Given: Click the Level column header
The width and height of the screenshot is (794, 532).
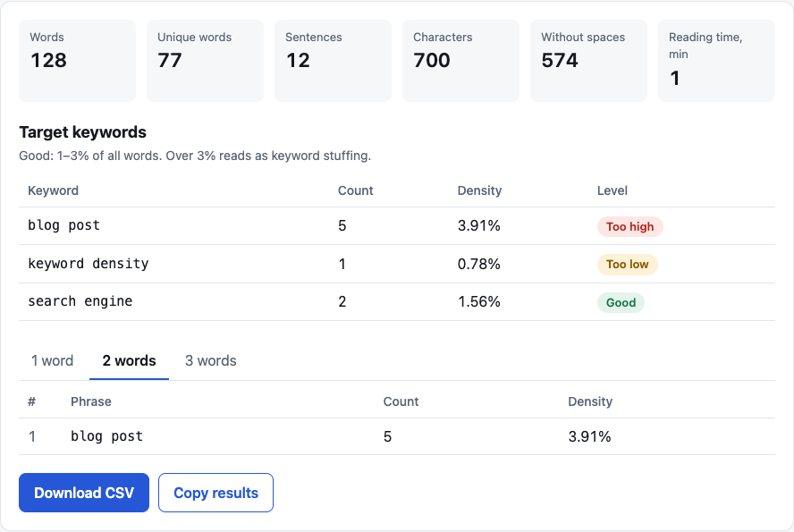Looking at the screenshot, I should click(x=612, y=190).
